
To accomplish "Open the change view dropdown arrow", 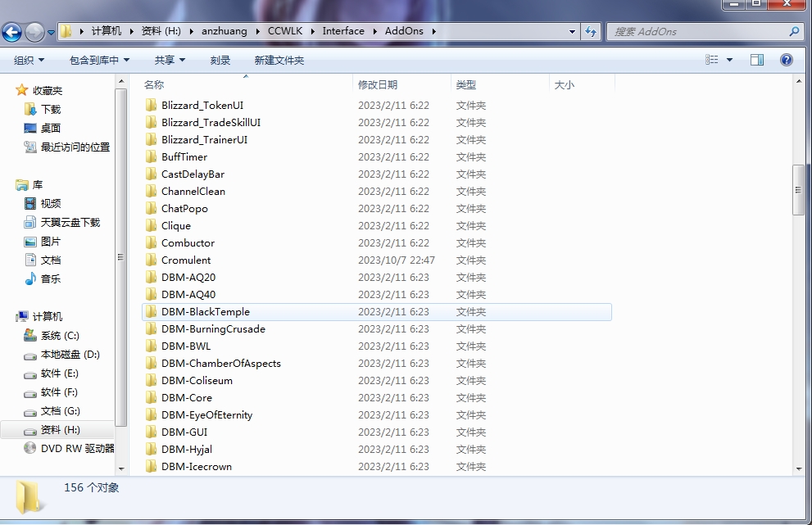I will tap(729, 60).
